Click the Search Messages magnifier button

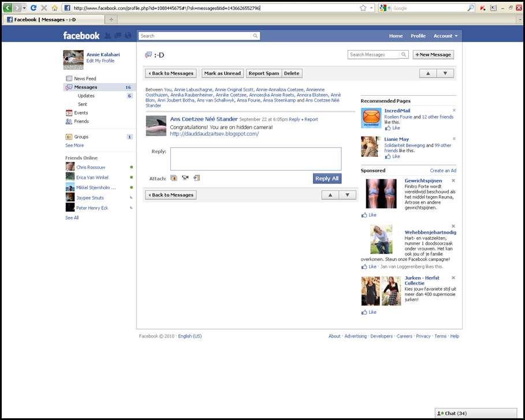[404, 54]
